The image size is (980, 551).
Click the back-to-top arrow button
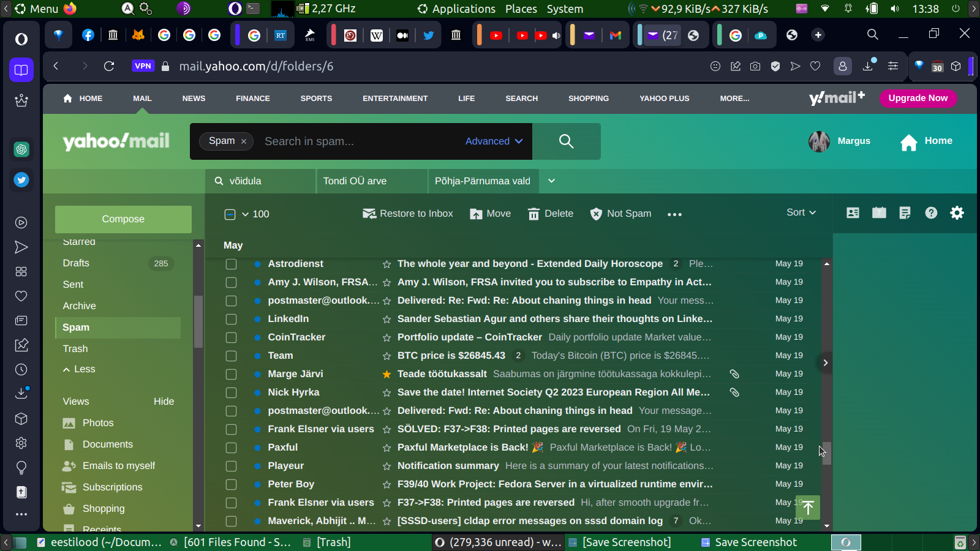pos(808,507)
